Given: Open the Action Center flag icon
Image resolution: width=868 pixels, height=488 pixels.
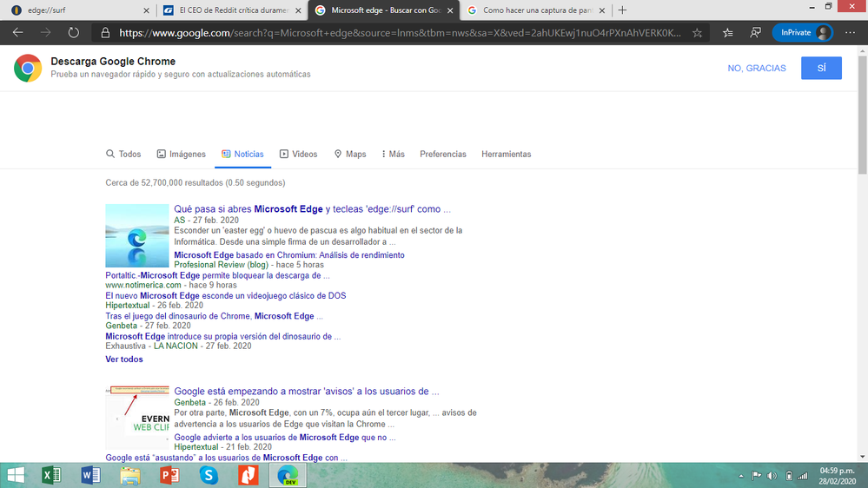Looking at the screenshot, I should pos(756,476).
